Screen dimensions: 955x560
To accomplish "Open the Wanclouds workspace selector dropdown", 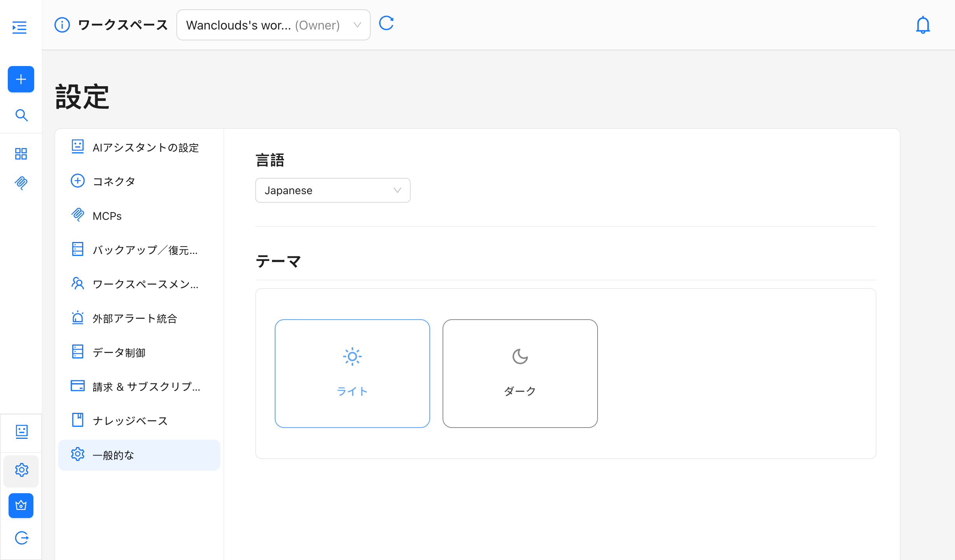I will pos(273,25).
